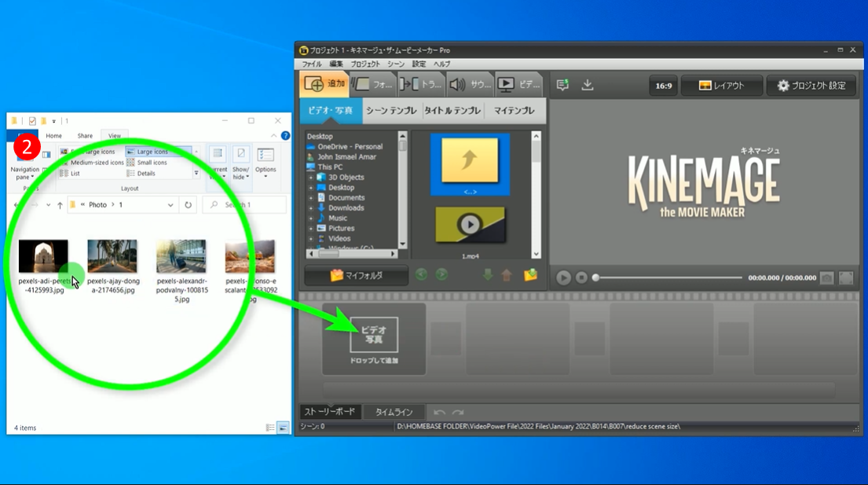
Task: Open the Explorer address bar history dropdown
Action: [x=170, y=205]
